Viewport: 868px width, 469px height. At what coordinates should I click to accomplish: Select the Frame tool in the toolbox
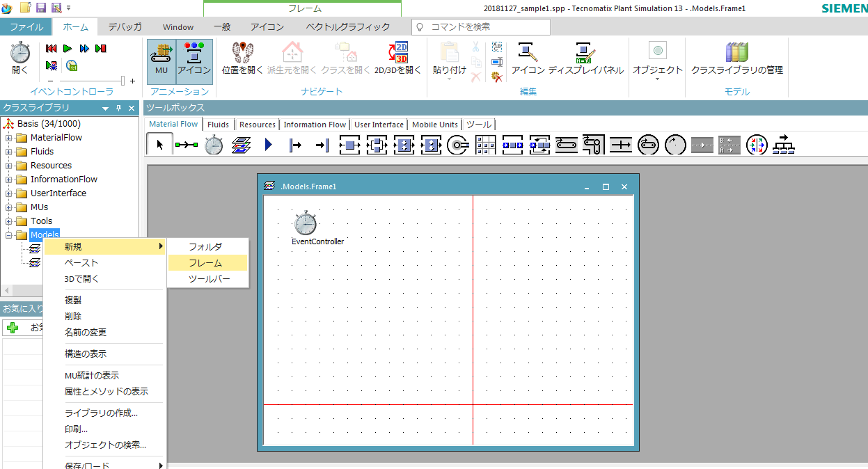pyautogui.click(x=241, y=144)
